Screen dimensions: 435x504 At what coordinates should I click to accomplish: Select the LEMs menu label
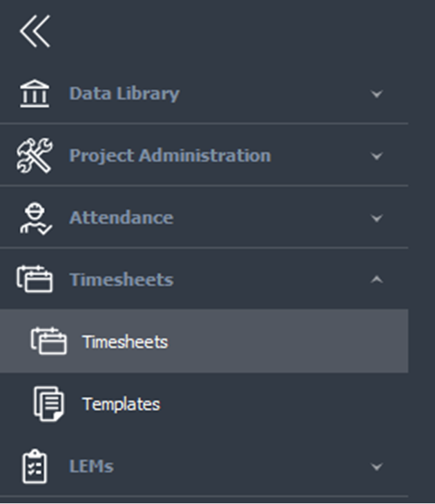pyautogui.click(x=92, y=466)
